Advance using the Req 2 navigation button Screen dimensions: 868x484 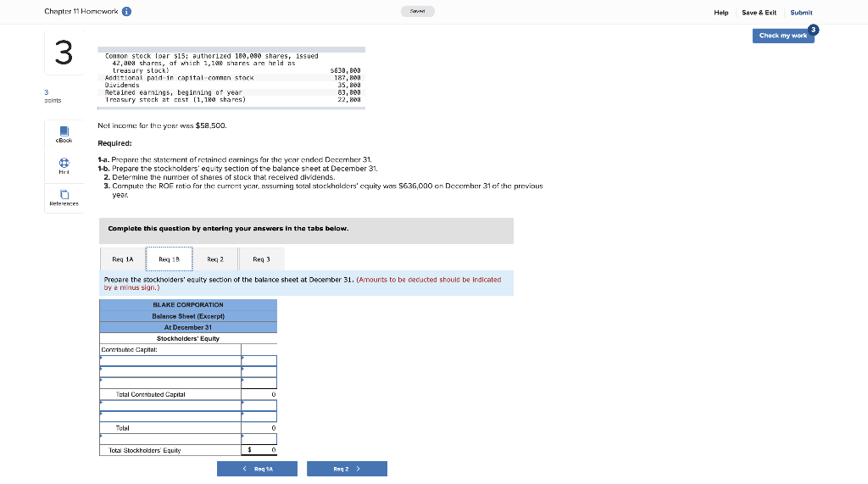(347, 469)
